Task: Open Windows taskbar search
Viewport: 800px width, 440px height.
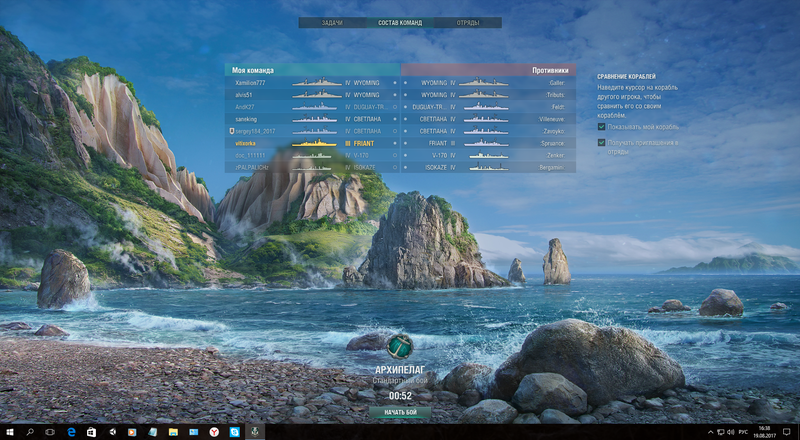Action: click(30, 432)
